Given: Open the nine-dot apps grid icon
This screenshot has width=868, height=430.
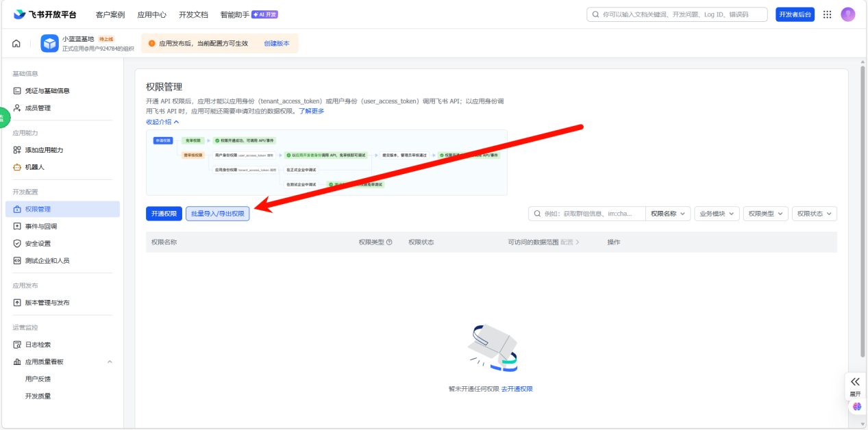Looking at the screenshot, I should click(827, 14).
